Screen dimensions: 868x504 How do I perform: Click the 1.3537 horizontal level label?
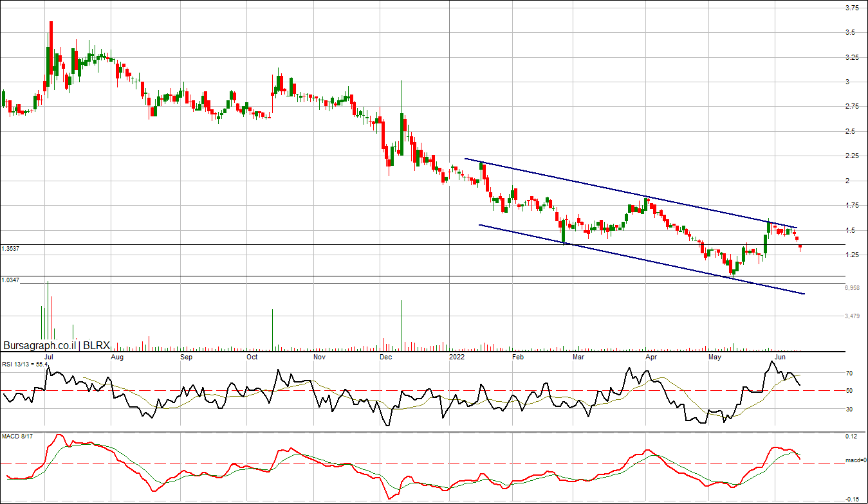(10, 248)
